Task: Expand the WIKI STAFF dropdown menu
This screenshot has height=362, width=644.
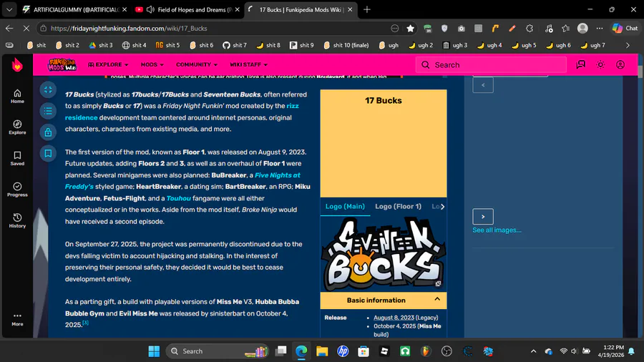Action: [x=248, y=65]
